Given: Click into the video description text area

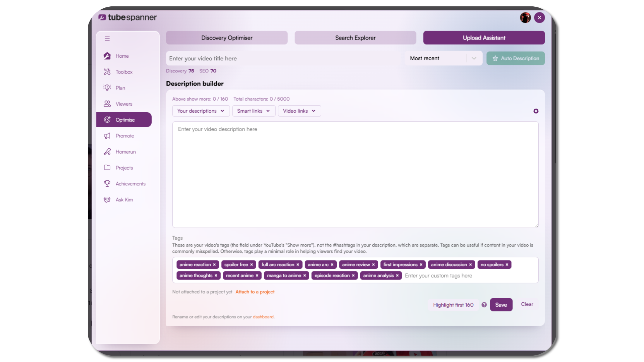Looking at the screenshot, I should [355, 175].
